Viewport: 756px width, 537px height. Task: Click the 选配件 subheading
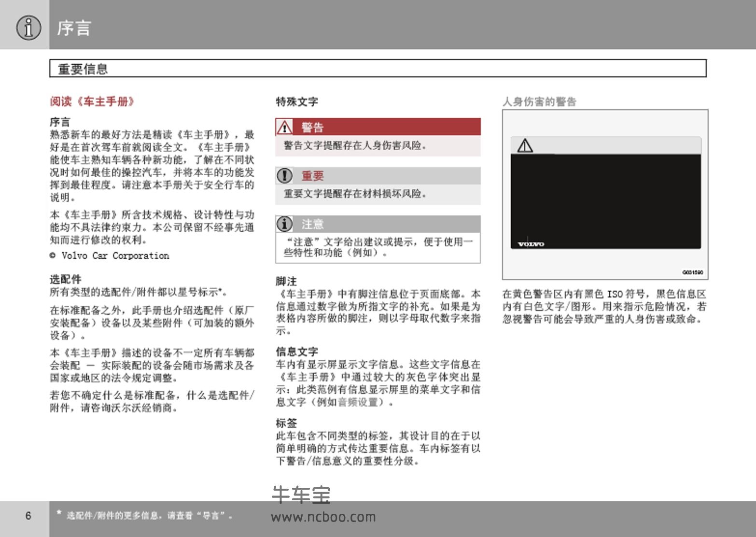pyautogui.click(x=66, y=279)
